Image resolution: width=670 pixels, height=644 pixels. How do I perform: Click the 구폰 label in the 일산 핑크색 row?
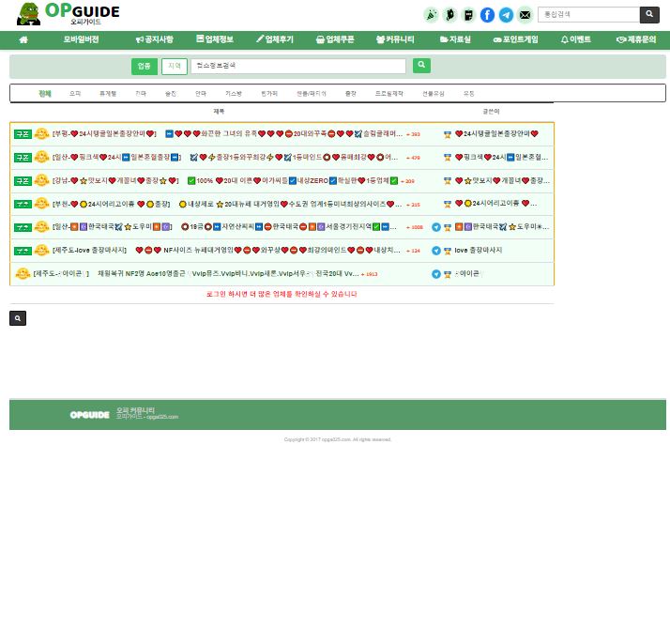point(23,158)
